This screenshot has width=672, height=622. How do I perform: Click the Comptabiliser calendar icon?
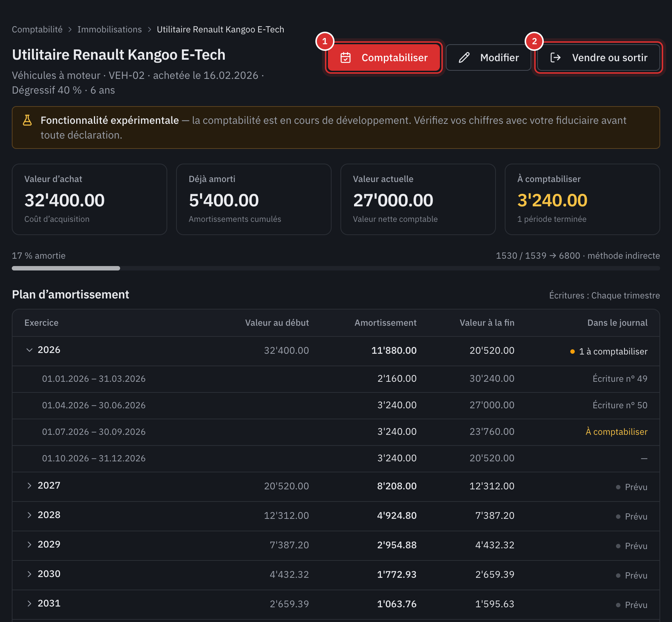[346, 57]
